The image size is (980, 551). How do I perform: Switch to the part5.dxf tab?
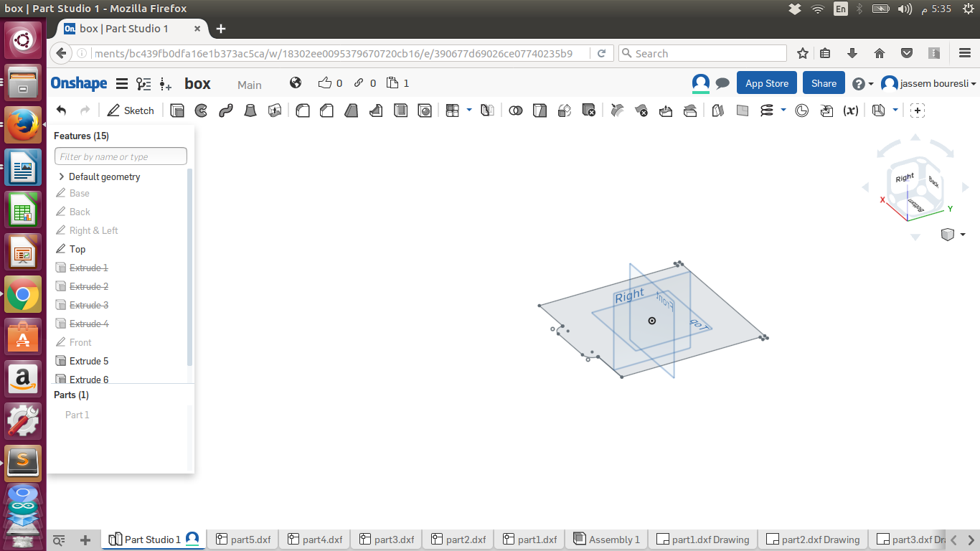tap(243, 540)
